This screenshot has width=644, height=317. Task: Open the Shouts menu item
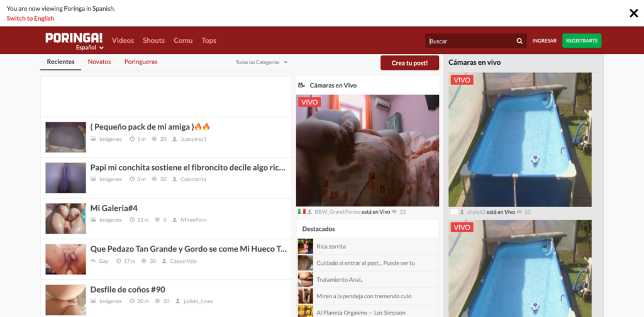click(x=153, y=40)
